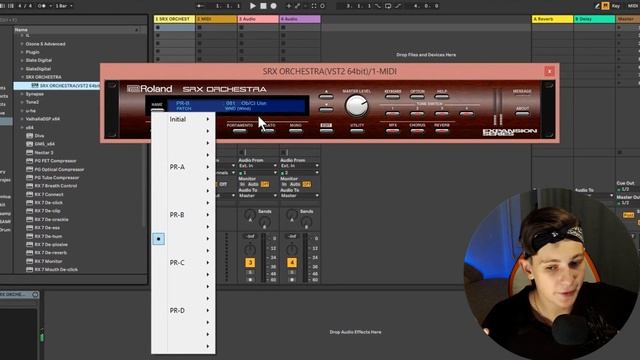
Task: Select RX 7 De-hum plugin icon
Action: [29, 236]
